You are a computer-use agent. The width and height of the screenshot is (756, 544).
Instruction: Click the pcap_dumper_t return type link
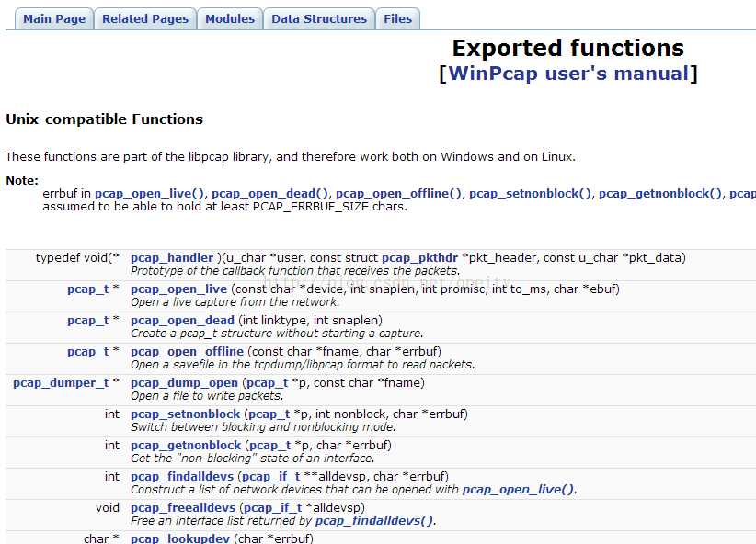61,383
